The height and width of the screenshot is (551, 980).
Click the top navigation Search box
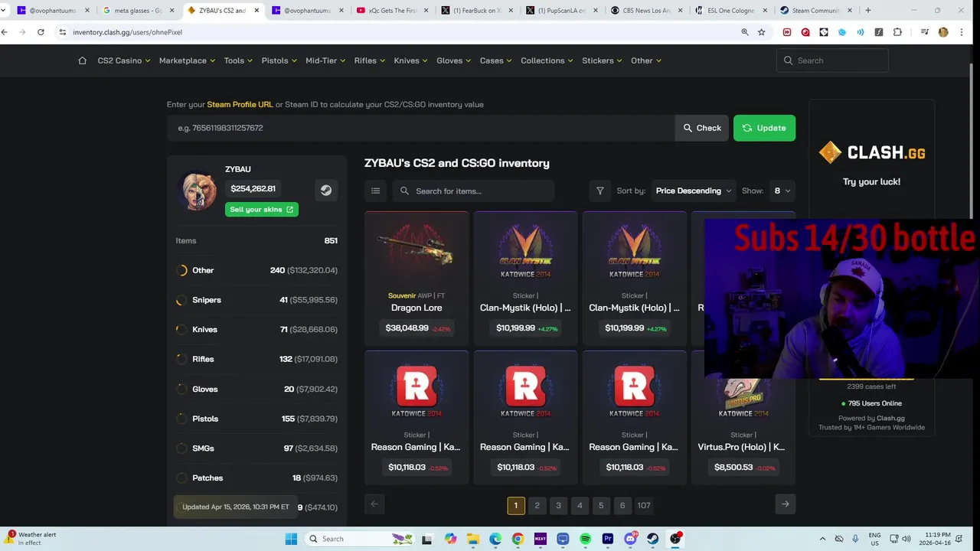click(x=832, y=60)
